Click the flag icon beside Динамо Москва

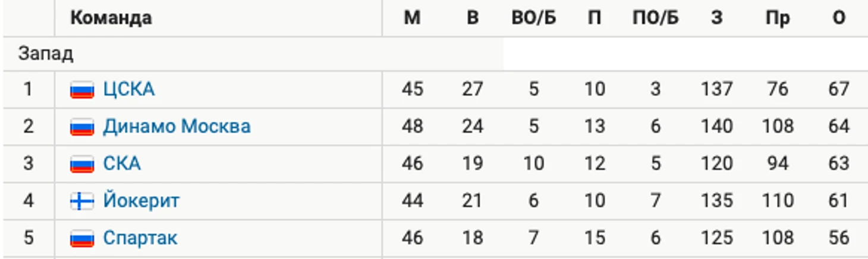click(x=82, y=127)
